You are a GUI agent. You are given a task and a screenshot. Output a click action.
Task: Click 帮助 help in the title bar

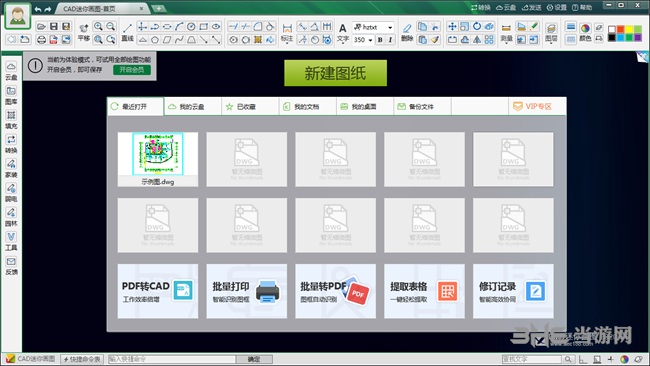[x=582, y=7]
